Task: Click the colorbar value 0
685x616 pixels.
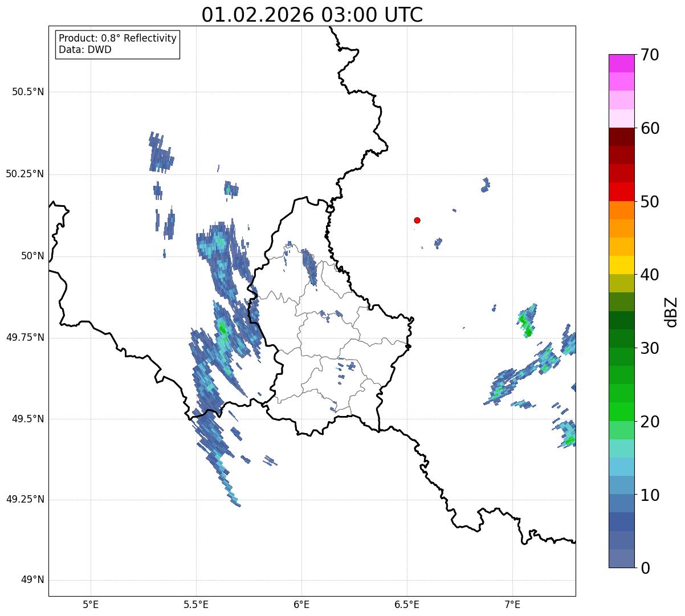Action: (x=645, y=568)
